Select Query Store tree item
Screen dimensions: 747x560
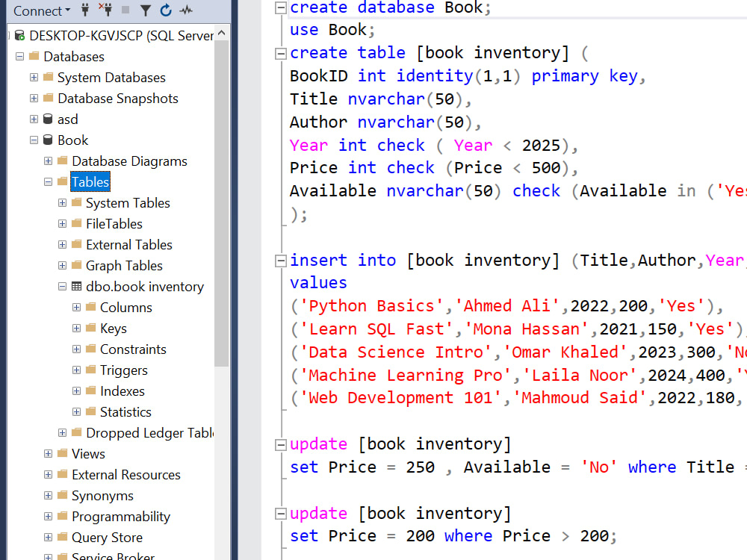click(107, 538)
